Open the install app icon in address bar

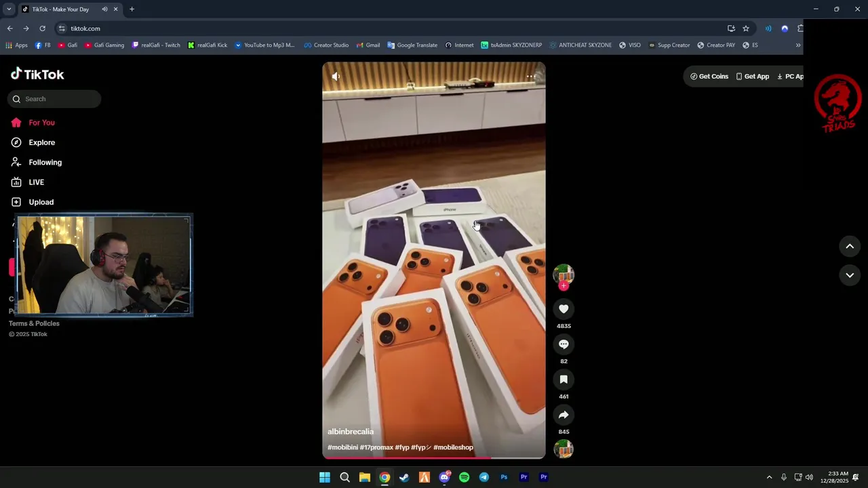pyautogui.click(x=731, y=28)
